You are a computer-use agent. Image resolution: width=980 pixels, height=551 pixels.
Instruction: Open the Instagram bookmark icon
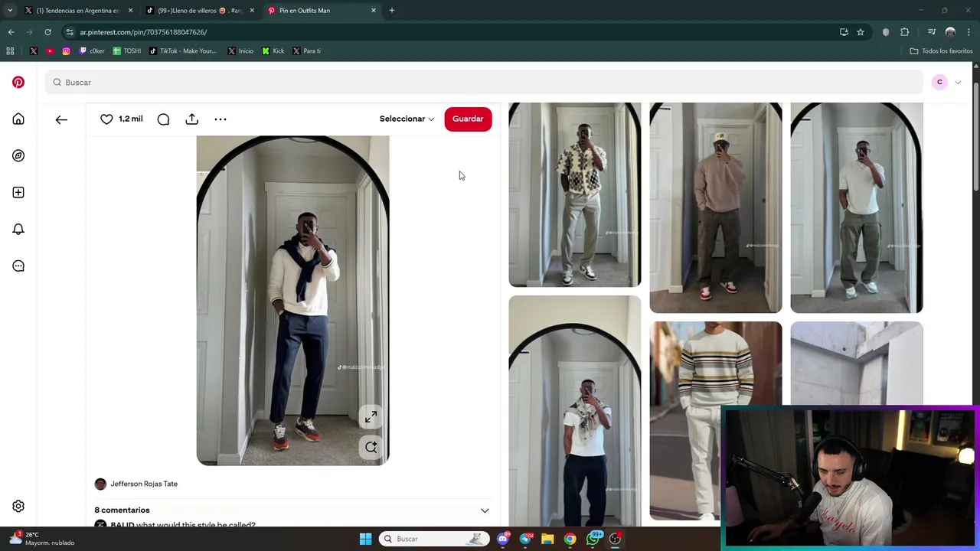click(x=66, y=51)
